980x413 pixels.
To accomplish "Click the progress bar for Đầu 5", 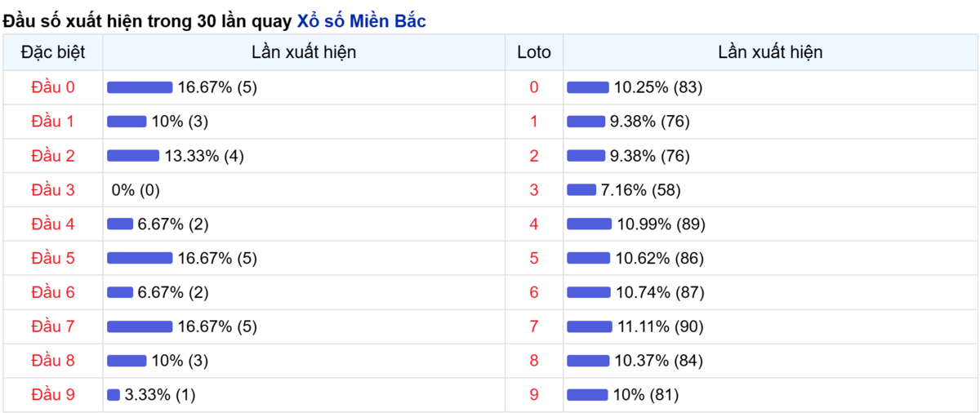I will tap(140, 259).
